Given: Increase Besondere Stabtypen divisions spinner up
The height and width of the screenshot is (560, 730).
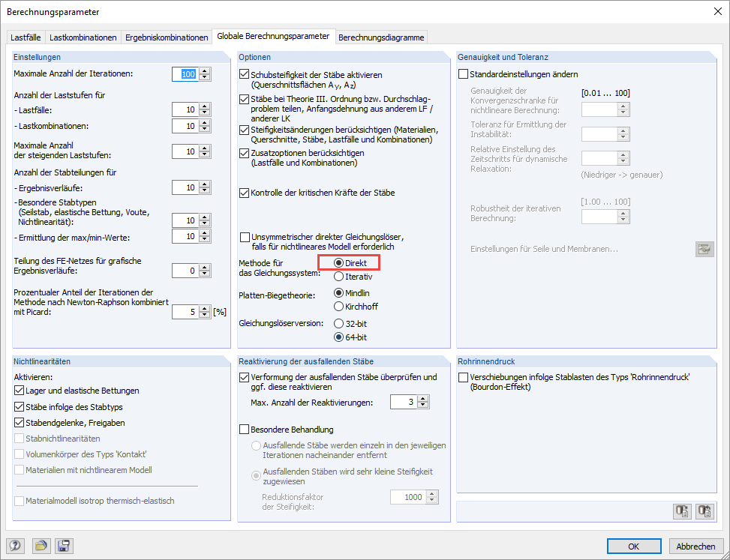Looking at the screenshot, I should 205,217.
